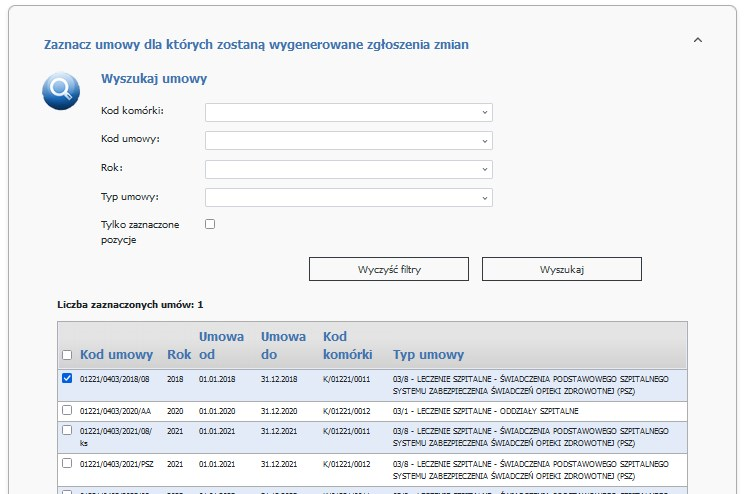Click the Typ umowy column header
The height and width of the screenshot is (494, 744).
(x=428, y=355)
